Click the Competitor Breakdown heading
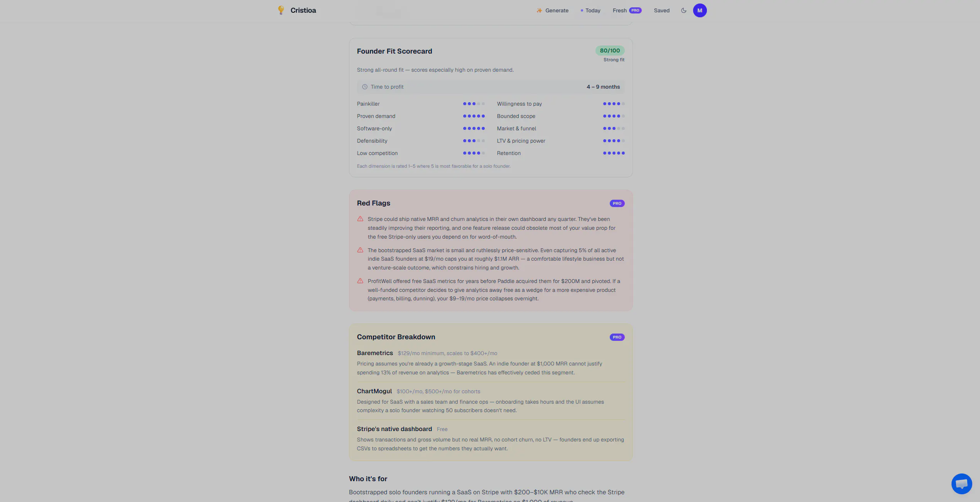 pyautogui.click(x=396, y=337)
